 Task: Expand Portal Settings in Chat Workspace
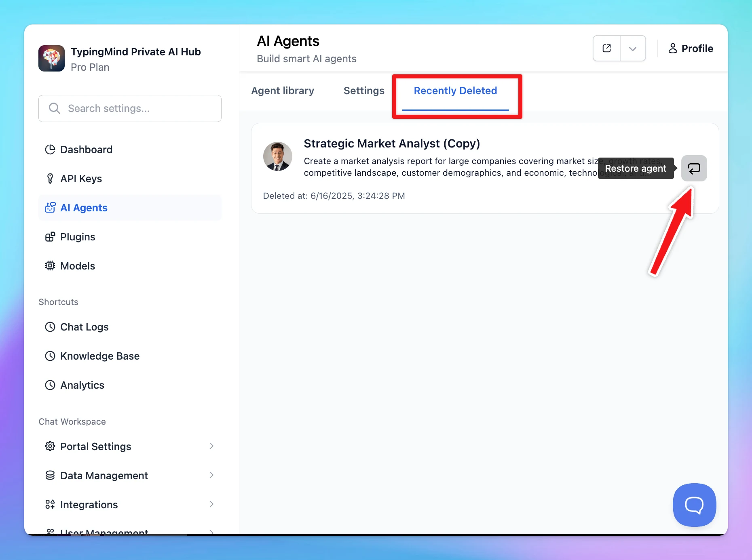(x=129, y=446)
